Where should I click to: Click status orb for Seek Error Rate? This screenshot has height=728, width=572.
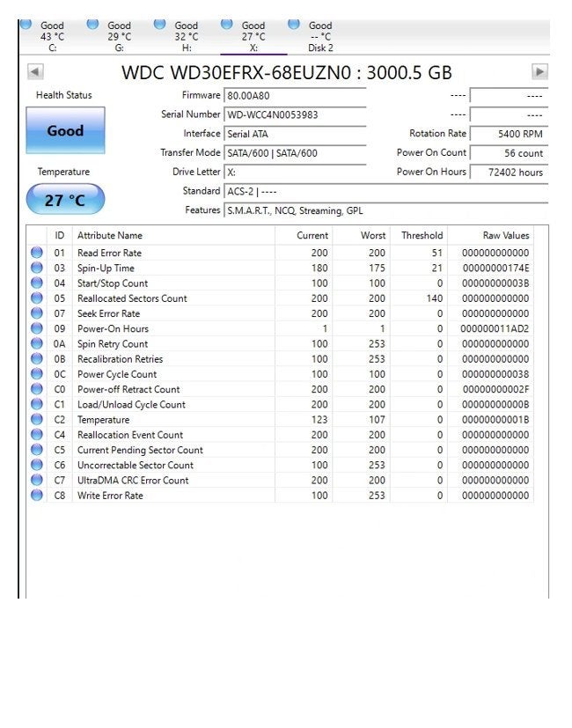click(x=37, y=313)
